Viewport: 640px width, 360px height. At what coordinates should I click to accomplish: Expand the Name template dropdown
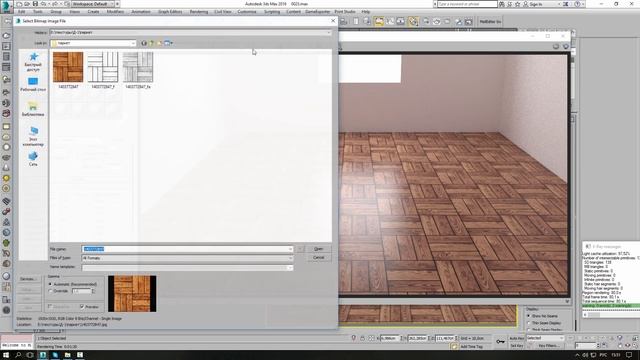click(x=290, y=268)
